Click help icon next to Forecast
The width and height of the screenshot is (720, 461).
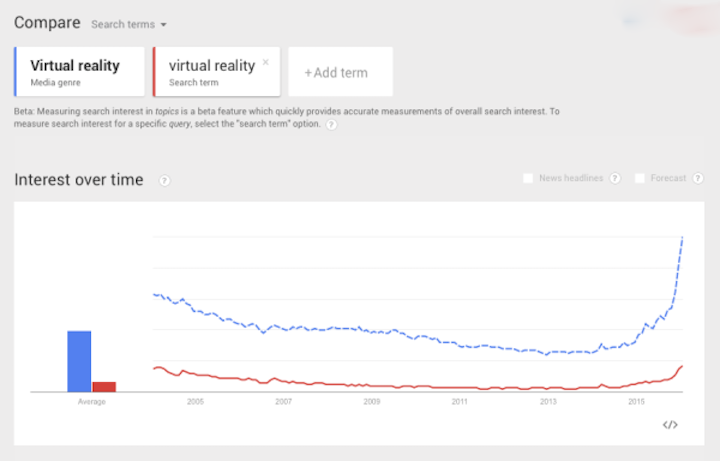coord(699,179)
